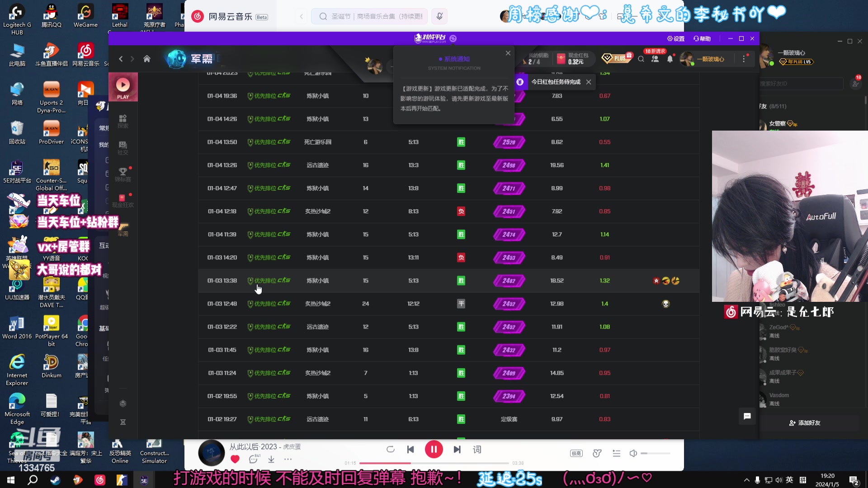Open 帮助 help in 5E title bar
Image resolution: width=868 pixels, height=488 pixels.
702,39
